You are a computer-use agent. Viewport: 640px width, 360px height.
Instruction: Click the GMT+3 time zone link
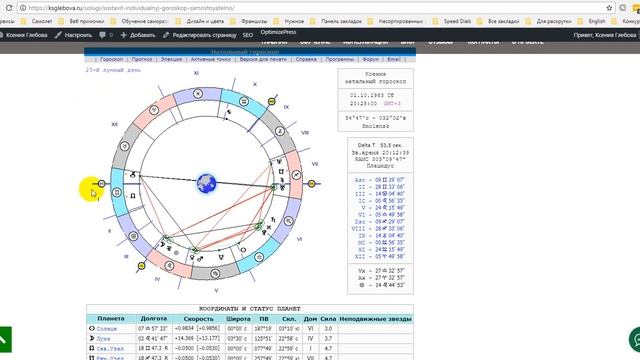pos(392,104)
